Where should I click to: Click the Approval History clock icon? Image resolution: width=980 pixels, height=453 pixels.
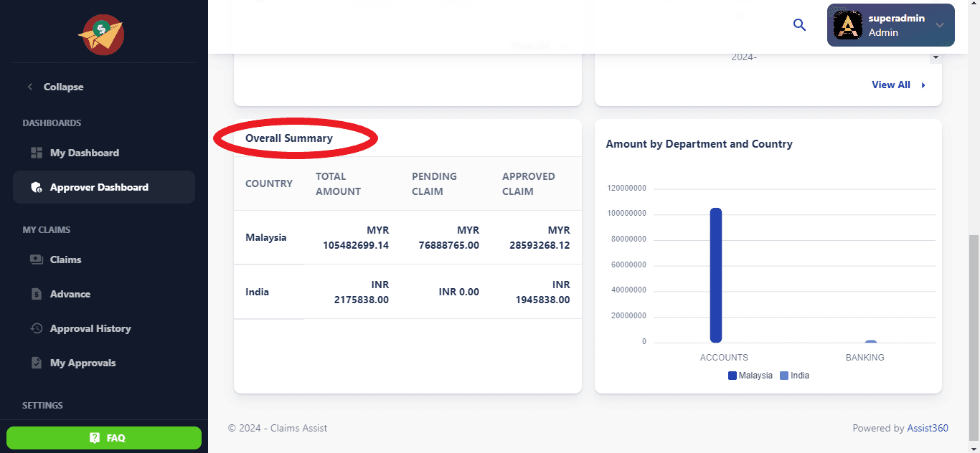[37, 328]
